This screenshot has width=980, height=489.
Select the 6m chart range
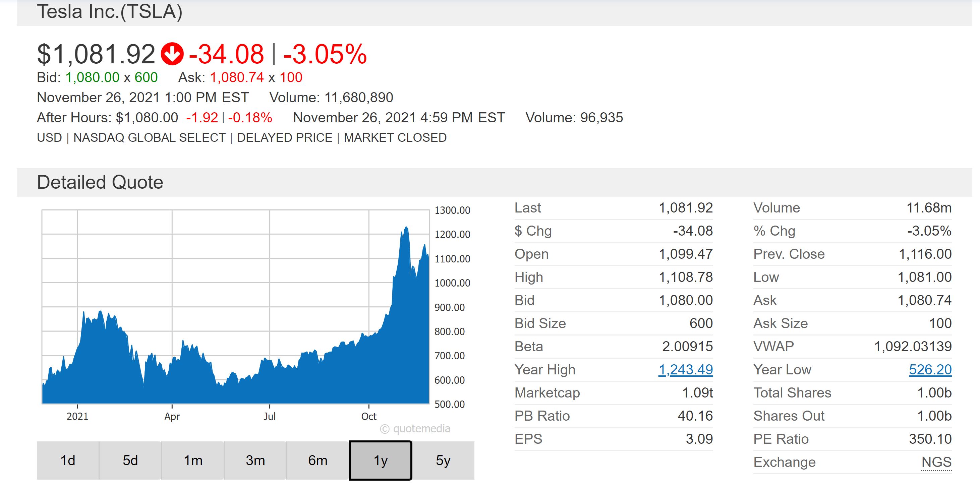(x=318, y=461)
